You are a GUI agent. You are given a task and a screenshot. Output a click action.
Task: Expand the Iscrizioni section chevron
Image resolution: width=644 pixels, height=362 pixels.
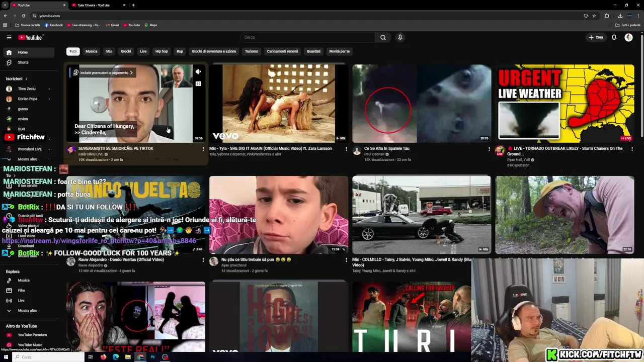pos(26,79)
